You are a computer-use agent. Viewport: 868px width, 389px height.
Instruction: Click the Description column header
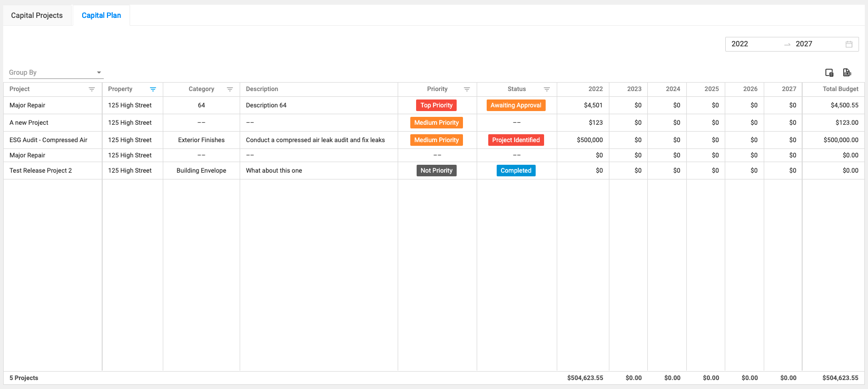(262, 89)
